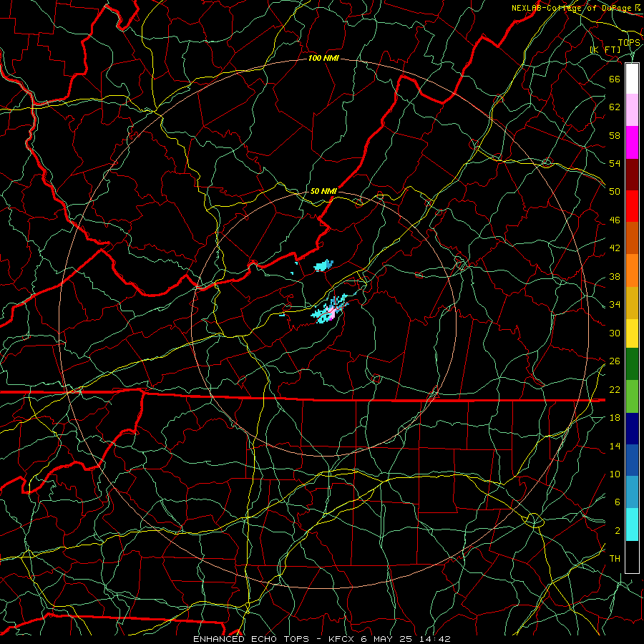Click the legend value 14
The image size is (644, 644).
pyautogui.click(x=615, y=446)
